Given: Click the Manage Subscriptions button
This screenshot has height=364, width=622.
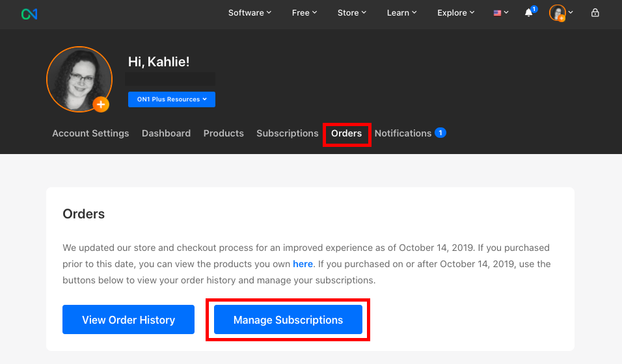Looking at the screenshot, I should pos(288,320).
